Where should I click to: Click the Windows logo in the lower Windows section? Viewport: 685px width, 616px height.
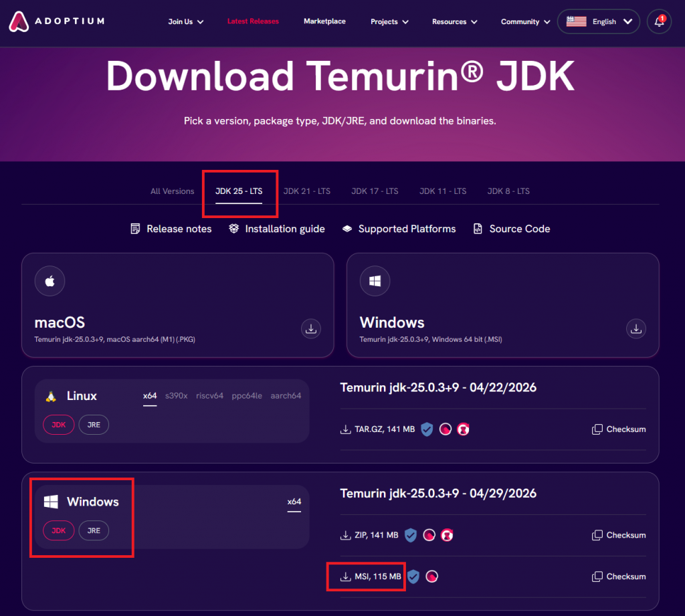(51, 502)
